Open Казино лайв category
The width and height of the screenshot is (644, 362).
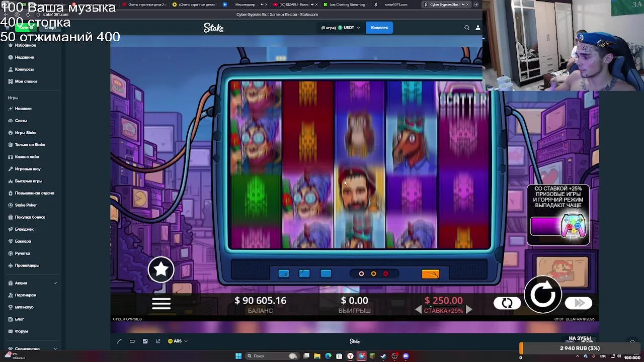point(27,157)
